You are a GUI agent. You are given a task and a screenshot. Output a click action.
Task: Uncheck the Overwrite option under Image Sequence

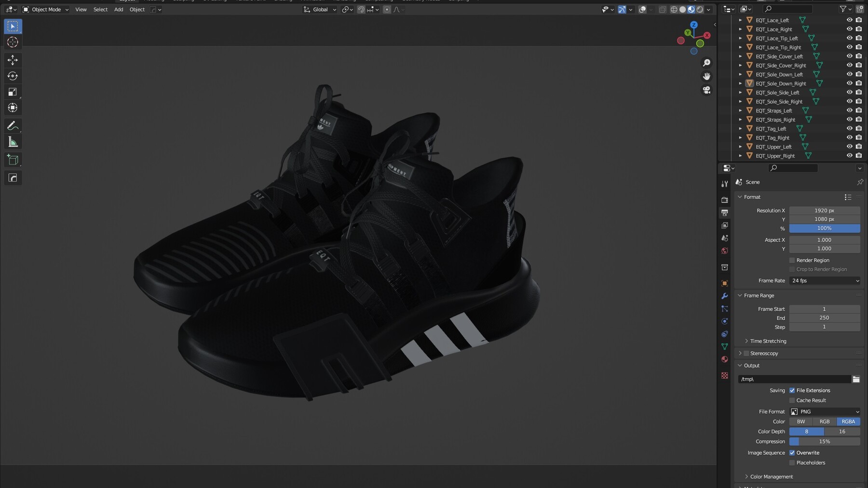[x=792, y=453]
